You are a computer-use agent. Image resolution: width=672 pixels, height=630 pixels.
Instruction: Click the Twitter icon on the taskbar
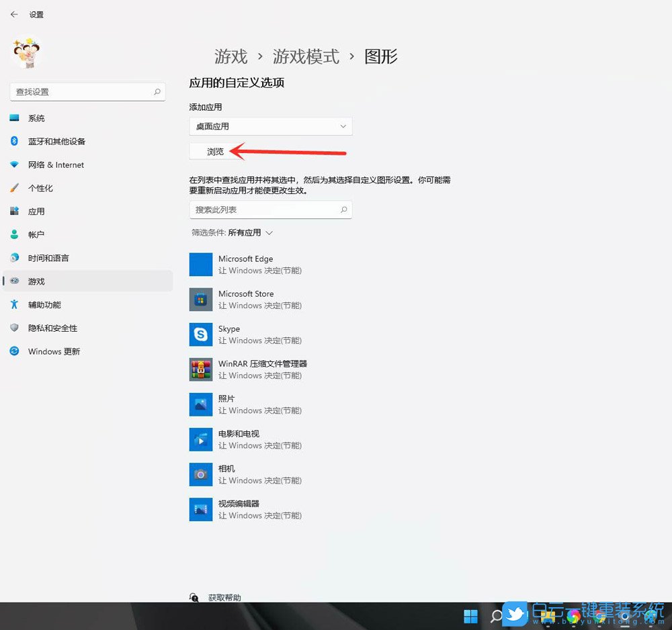[513, 615]
